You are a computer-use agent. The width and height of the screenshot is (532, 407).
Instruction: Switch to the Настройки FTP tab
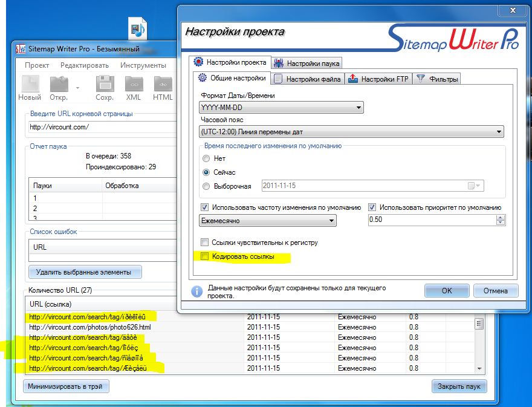pyautogui.click(x=378, y=79)
